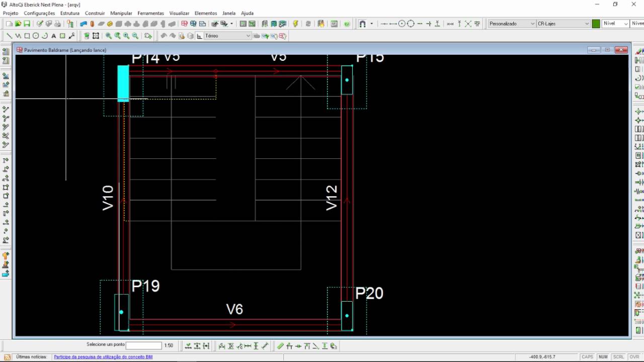The height and width of the screenshot is (362, 644).
Task: Click the Open project folder icon
Action: coord(18,24)
